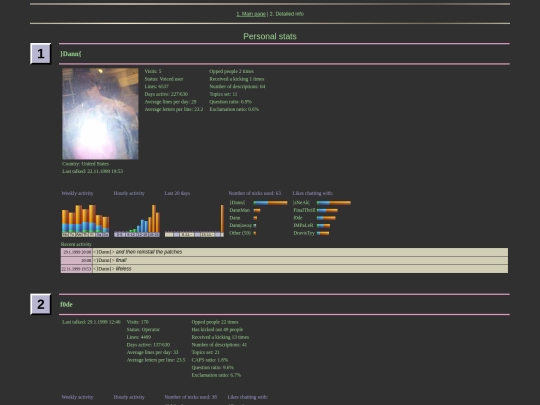Click ]Dann['s Hourly activity bar chart
The width and height of the screenshot is (540, 405).
pos(137,220)
